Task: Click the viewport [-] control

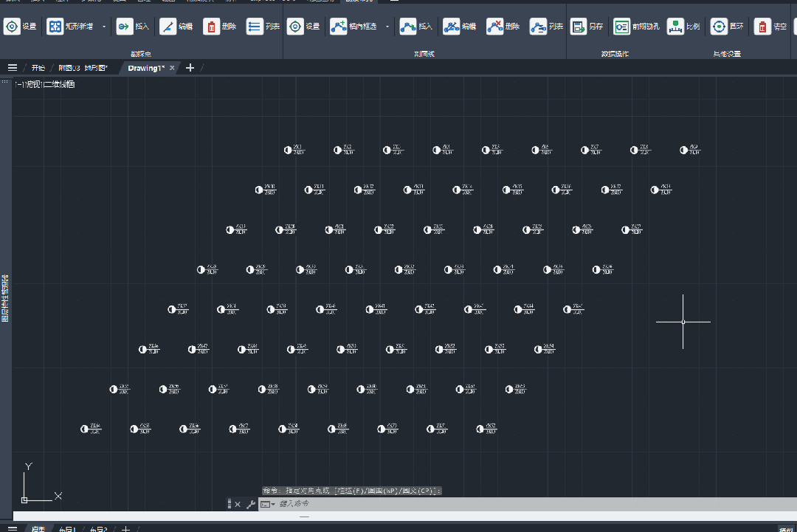Action: pyautogui.click(x=18, y=84)
